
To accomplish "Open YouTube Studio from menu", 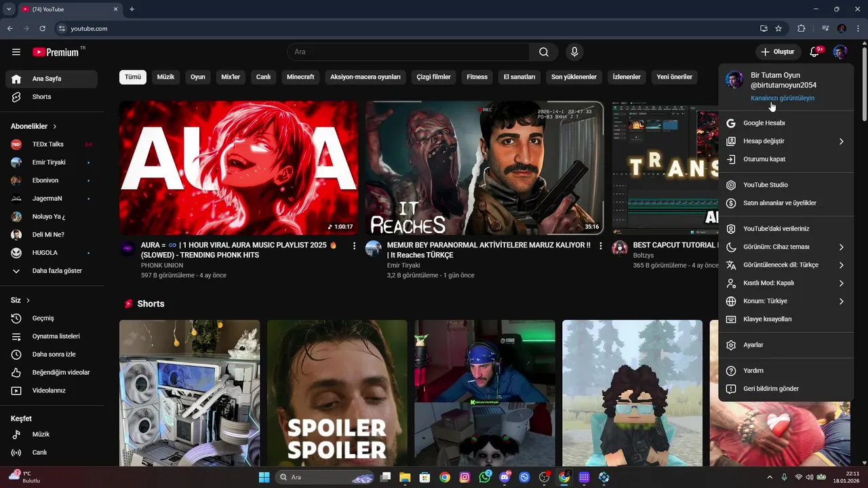I will (786, 185).
